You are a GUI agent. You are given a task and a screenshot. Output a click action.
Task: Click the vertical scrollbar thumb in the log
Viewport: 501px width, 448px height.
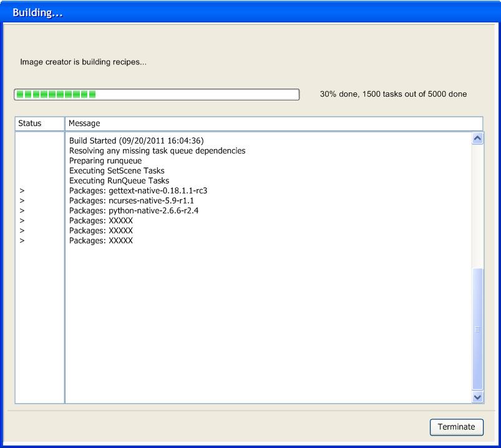tap(478, 329)
